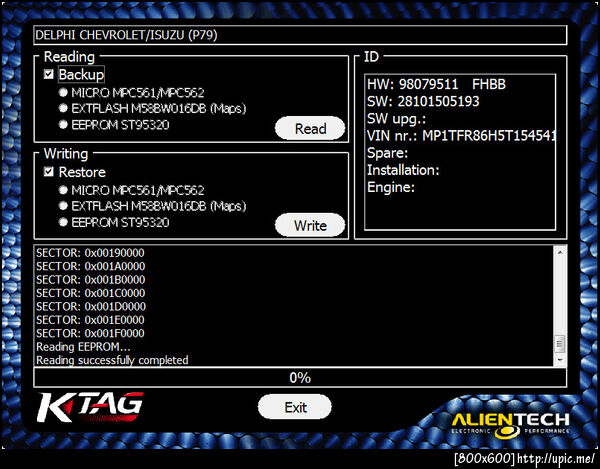The image size is (600, 469).
Task: Click the Engine: line
Action: pyautogui.click(x=391, y=187)
